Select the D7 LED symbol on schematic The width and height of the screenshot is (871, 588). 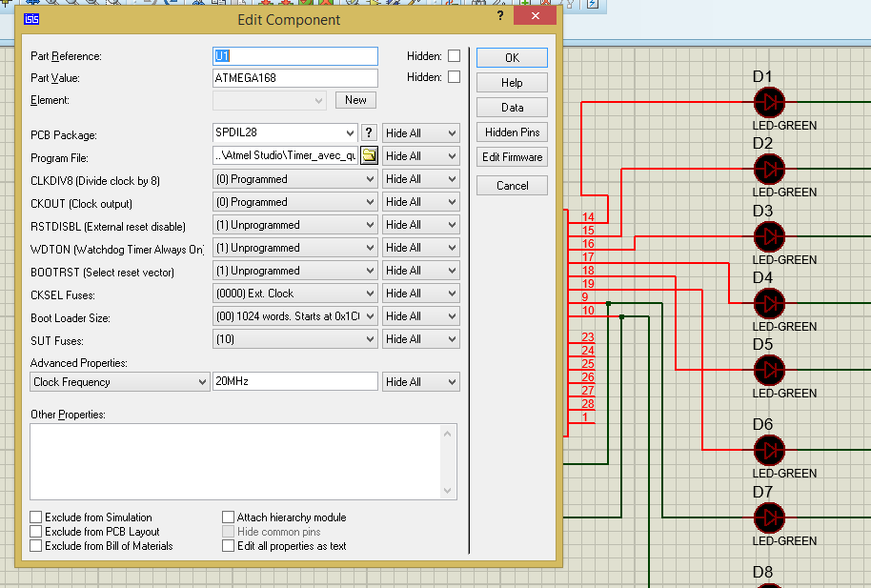click(768, 517)
